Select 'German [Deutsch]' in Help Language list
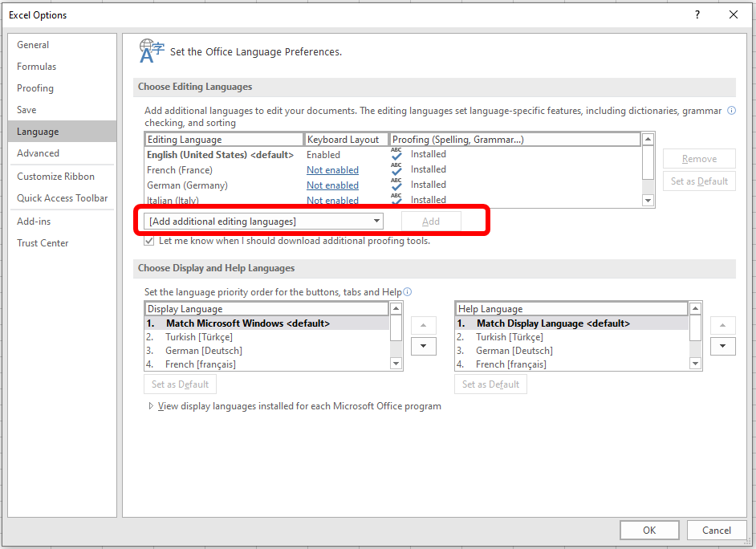 pyautogui.click(x=572, y=351)
